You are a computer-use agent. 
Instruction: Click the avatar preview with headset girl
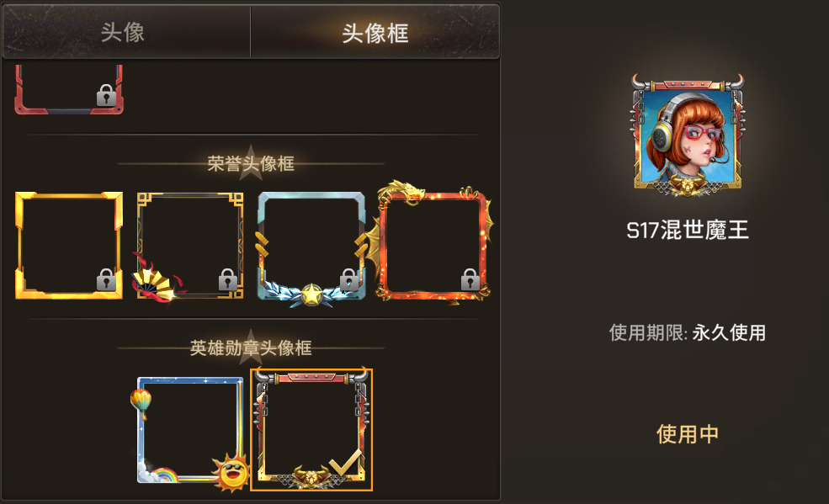(687, 135)
